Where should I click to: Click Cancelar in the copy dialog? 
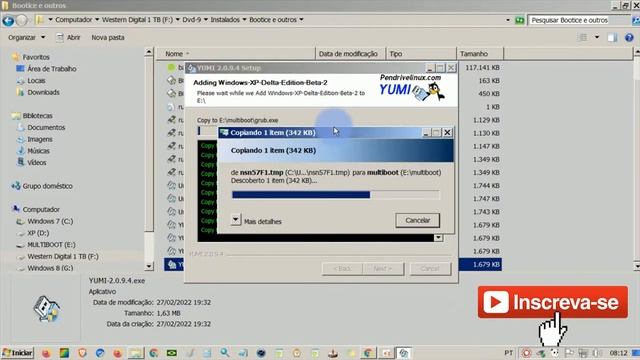pos(418,220)
